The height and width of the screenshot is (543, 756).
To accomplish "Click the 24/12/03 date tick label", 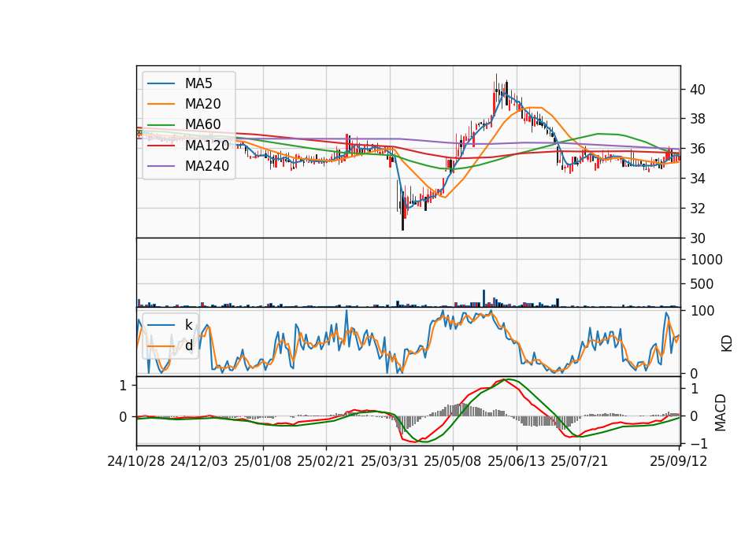I will pyautogui.click(x=199, y=461).
